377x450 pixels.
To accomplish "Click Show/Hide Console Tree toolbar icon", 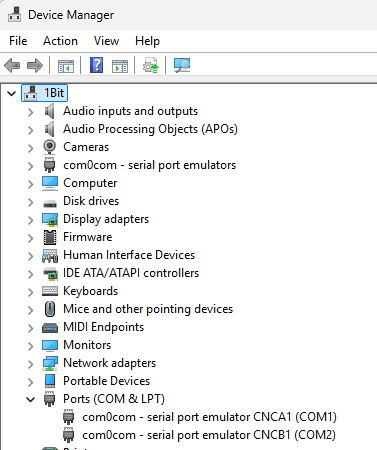I will [66, 66].
